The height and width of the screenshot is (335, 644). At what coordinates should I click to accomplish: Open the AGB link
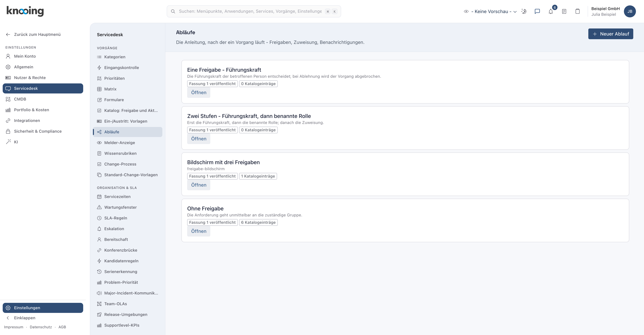point(62,327)
